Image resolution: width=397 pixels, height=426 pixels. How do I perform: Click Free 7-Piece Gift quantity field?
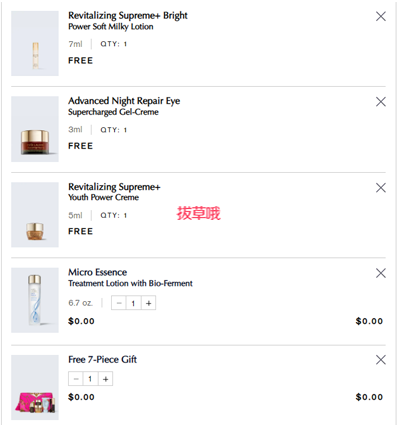pos(91,379)
